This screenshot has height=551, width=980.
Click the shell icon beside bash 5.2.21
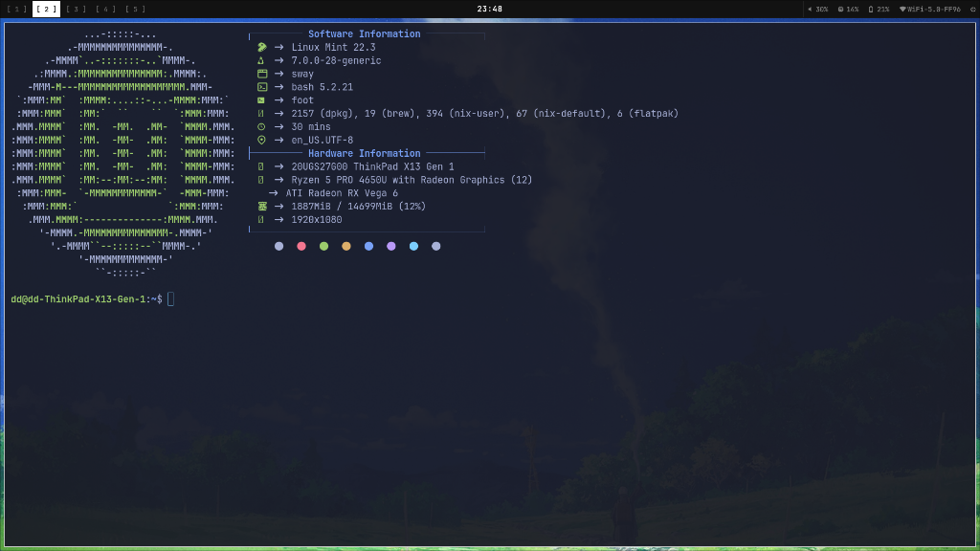[x=262, y=87]
